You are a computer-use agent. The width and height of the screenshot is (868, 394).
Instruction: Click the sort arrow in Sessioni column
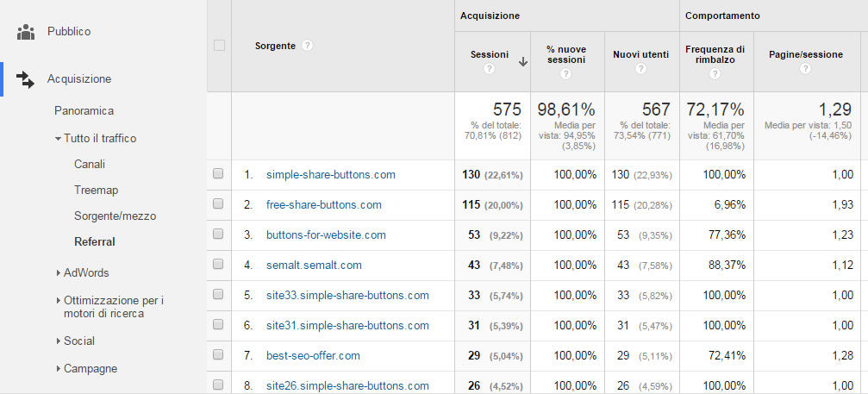pyautogui.click(x=522, y=62)
